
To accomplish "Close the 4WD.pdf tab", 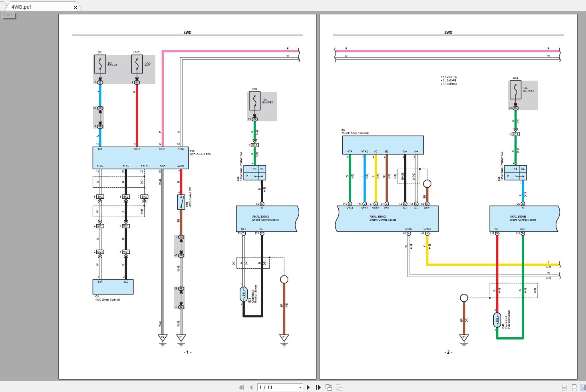I will (75, 7).
